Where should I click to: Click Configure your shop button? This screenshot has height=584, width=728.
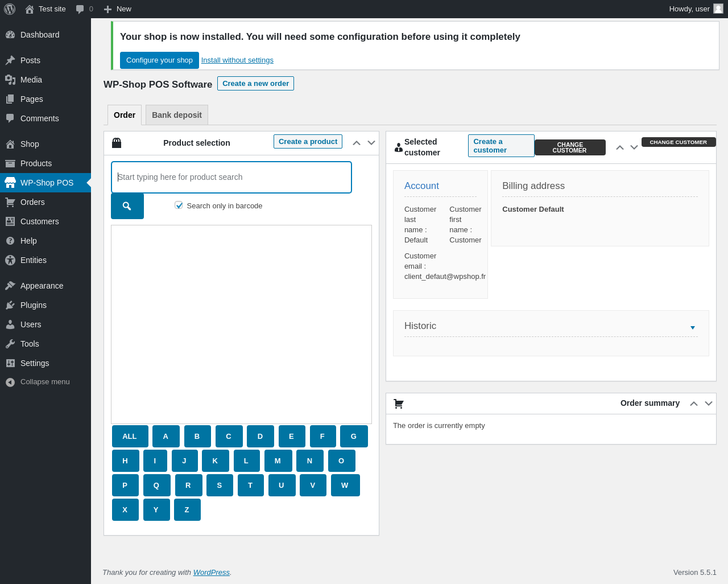tap(159, 60)
